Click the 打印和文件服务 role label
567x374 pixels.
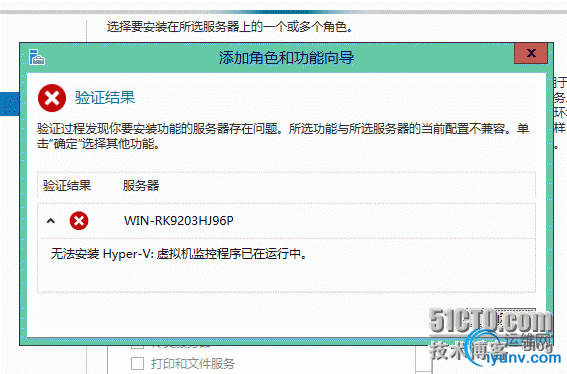[x=193, y=364]
